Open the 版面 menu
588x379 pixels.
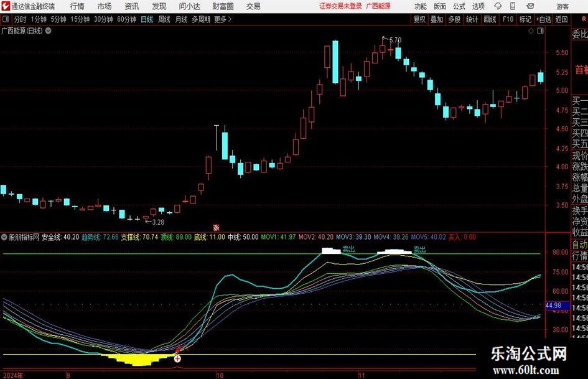pyautogui.click(x=439, y=6)
